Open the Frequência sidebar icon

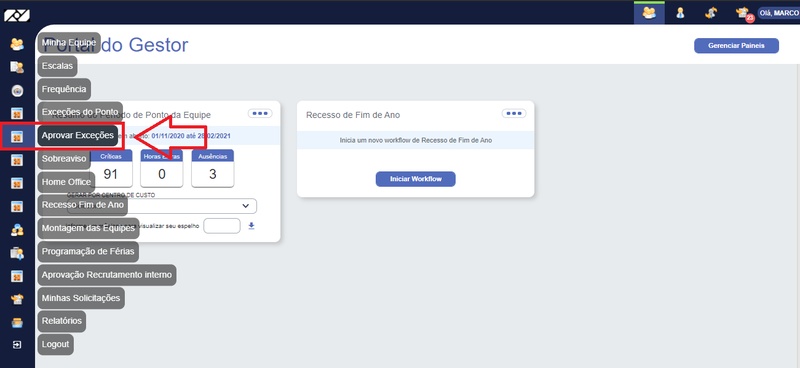tap(17, 91)
